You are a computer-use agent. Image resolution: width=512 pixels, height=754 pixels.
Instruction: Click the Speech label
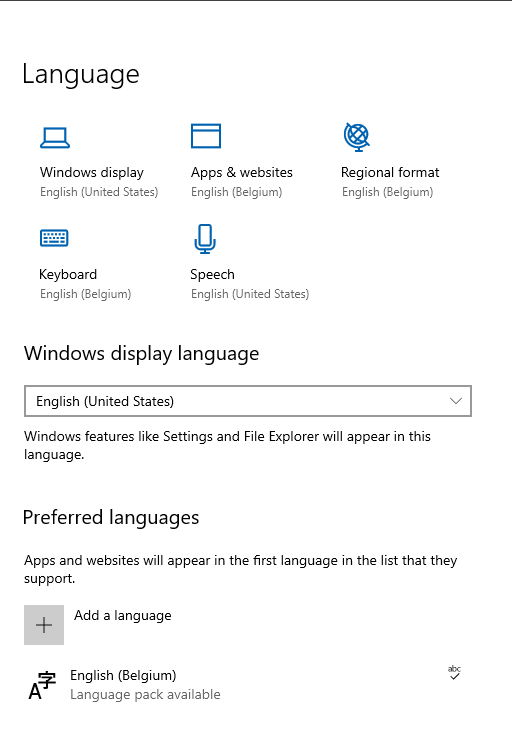212,274
